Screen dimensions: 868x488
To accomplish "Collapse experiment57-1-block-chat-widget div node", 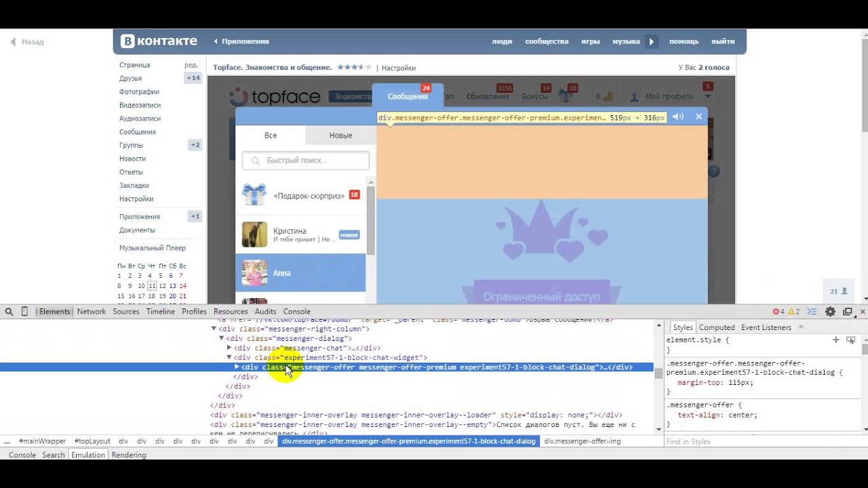I will point(229,357).
